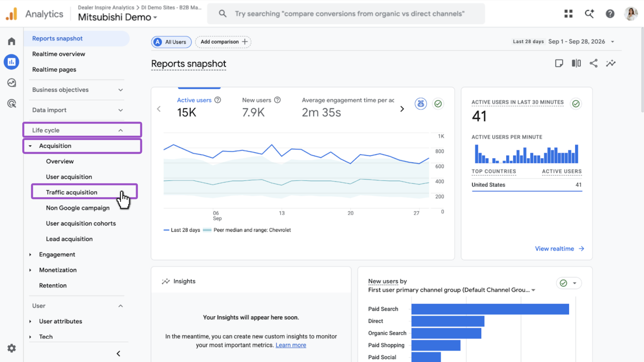
Task: Click the check icon on realtime card
Action: 576,103
